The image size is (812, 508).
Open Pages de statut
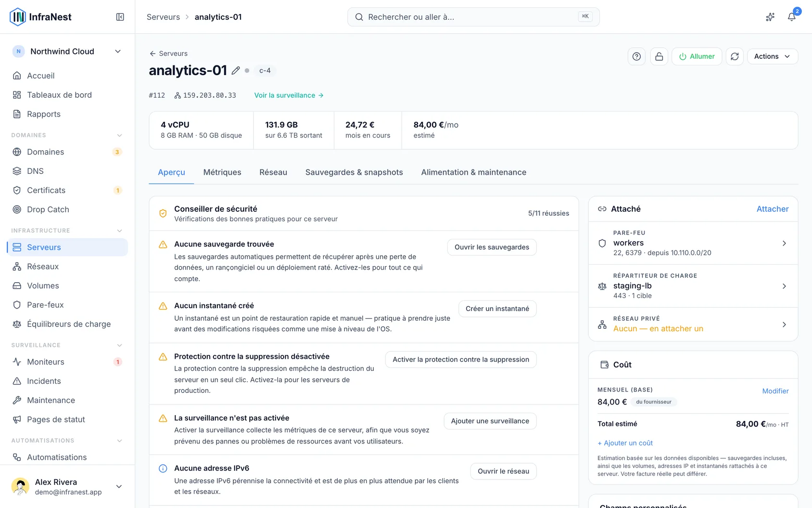pos(67,419)
